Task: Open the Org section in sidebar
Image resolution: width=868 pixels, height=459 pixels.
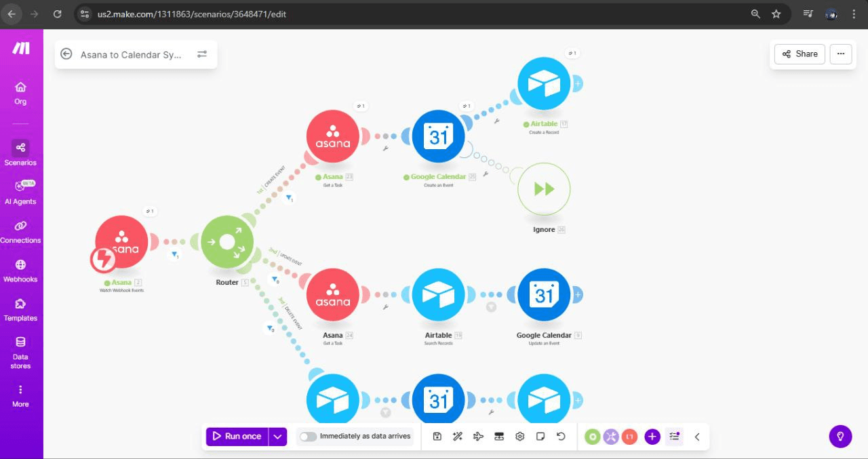Action: point(20,93)
